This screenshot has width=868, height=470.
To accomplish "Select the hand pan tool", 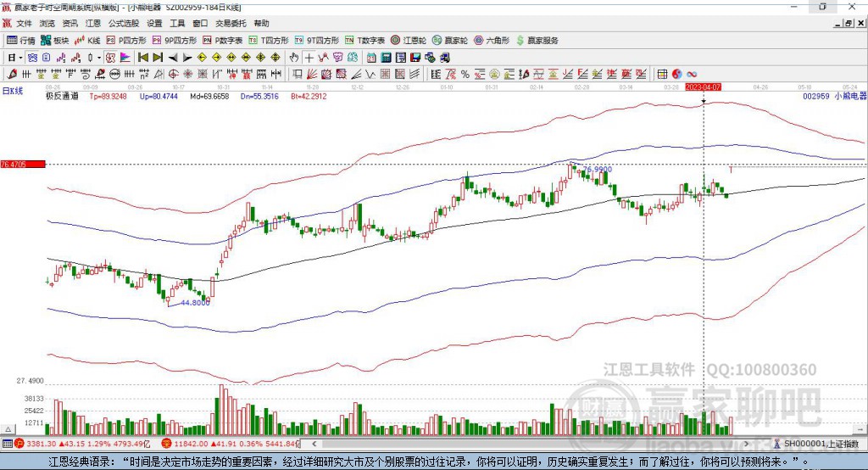I will [294, 58].
